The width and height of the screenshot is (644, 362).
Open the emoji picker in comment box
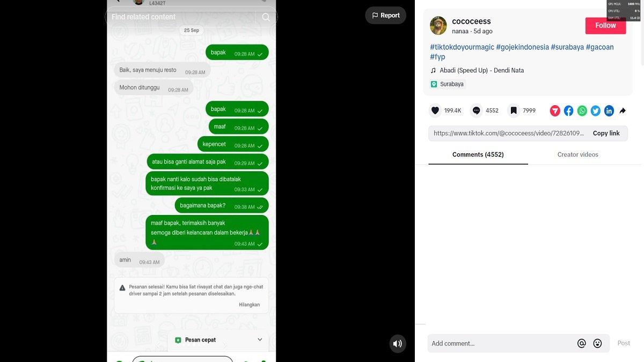click(x=597, y=343)
